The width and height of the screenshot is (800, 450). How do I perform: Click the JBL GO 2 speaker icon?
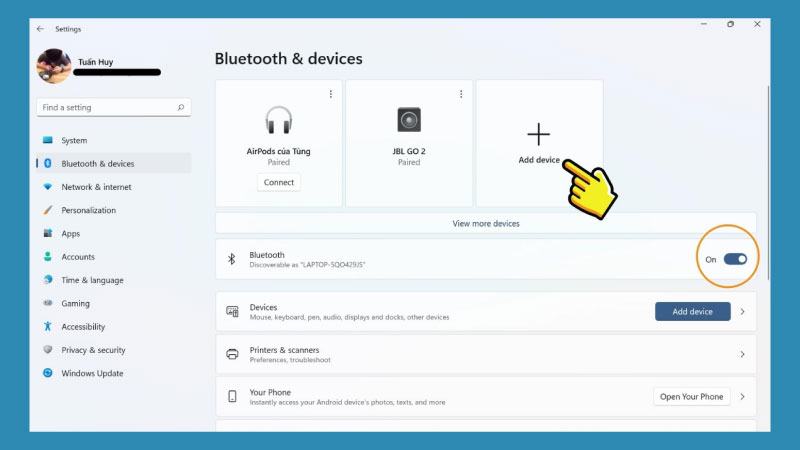tap(409, 120)
